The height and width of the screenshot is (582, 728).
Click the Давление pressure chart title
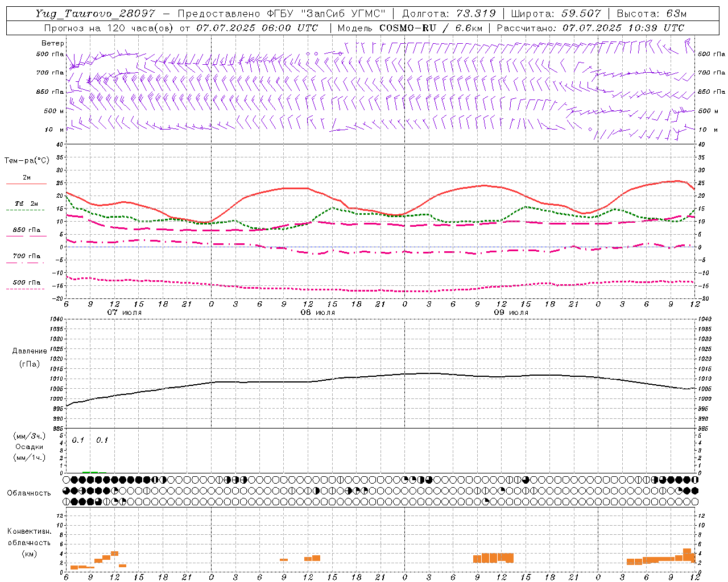30,351
